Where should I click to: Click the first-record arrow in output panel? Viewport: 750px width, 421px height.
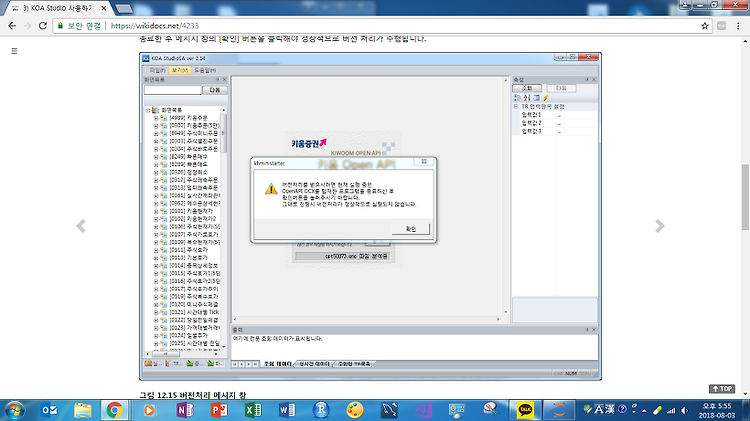click(235, 364)
